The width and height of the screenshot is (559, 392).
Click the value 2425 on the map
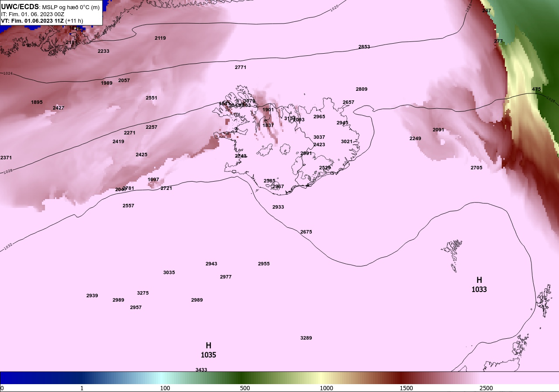141,155
